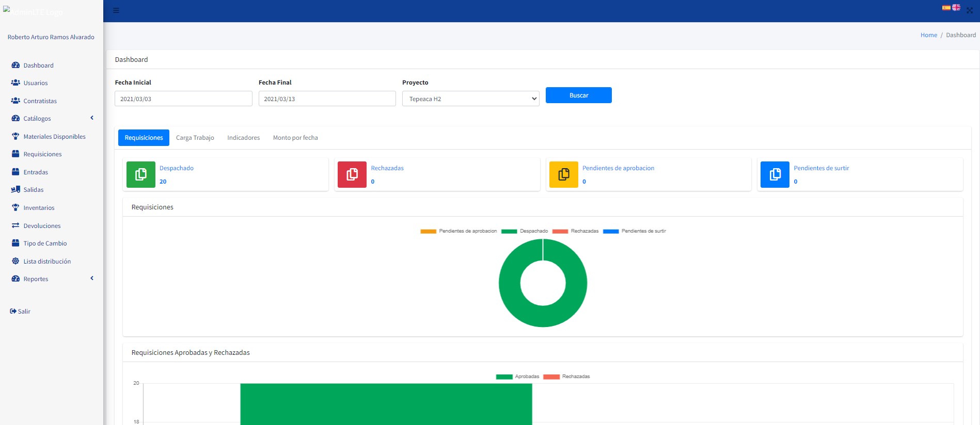The width and height of the screenshot is (980, 425).
Task: Toggle Despachado legend in the donut chart
Action: point(525,231)
